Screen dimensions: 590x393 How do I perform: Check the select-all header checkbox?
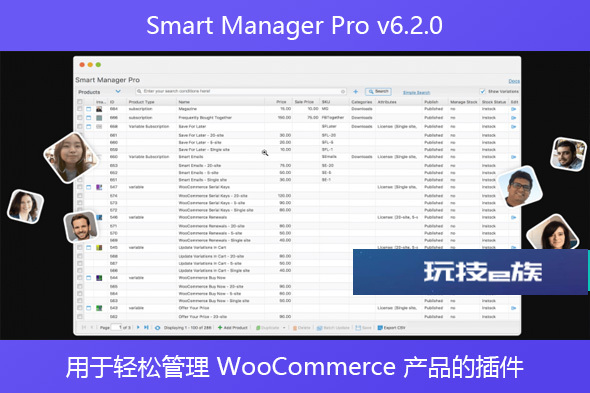click(x=80, y=102)
